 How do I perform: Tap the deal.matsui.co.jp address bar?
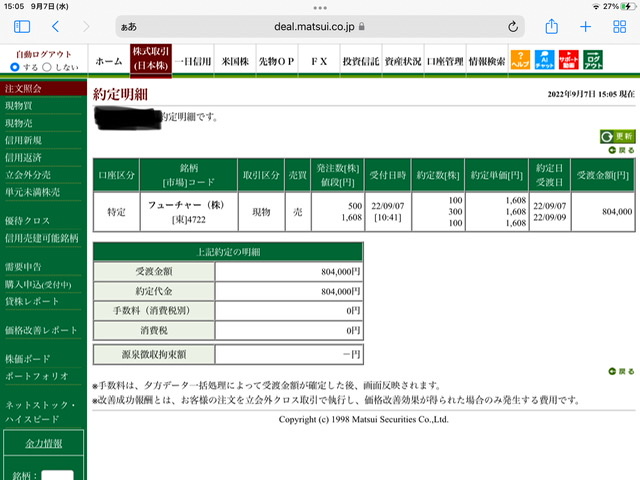[x=320, y=27]
